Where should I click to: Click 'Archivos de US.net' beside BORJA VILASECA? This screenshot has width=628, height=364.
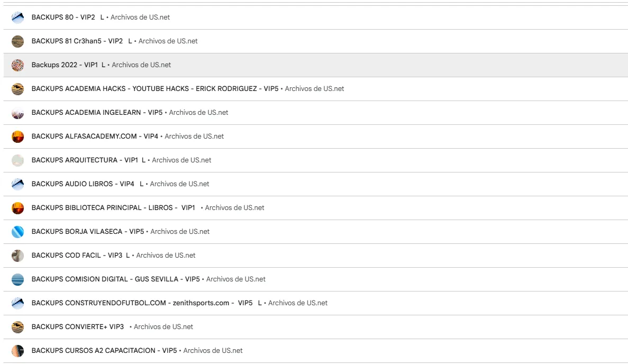[180, 232]
